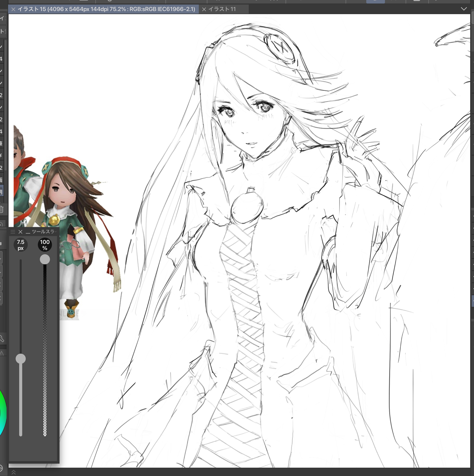Switch to the イラスト 11 document tab

[x=222, y=9]
